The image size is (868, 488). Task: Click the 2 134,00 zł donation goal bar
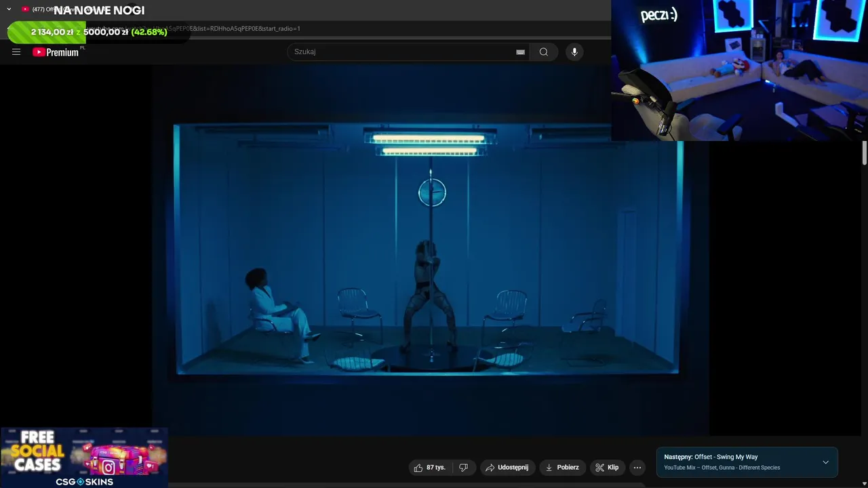pos(99,32)
